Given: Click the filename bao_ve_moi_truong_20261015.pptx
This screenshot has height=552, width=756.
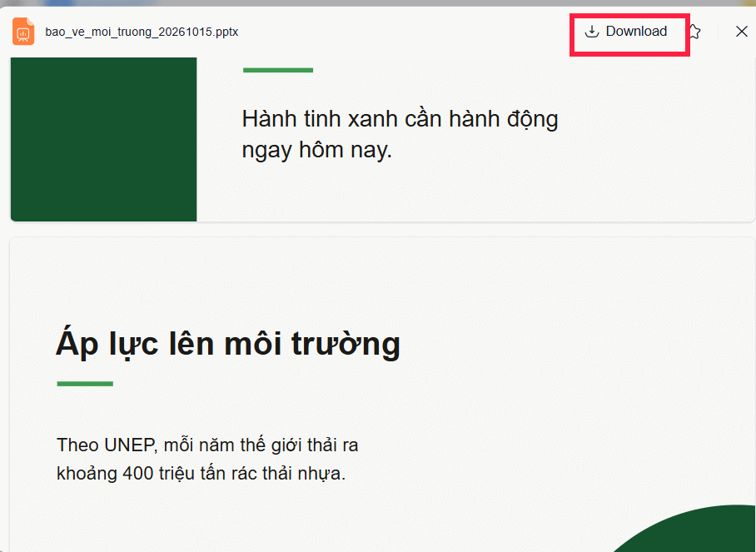Looking at the screenshot, I should pyautogui.click(x=142, y=32).
